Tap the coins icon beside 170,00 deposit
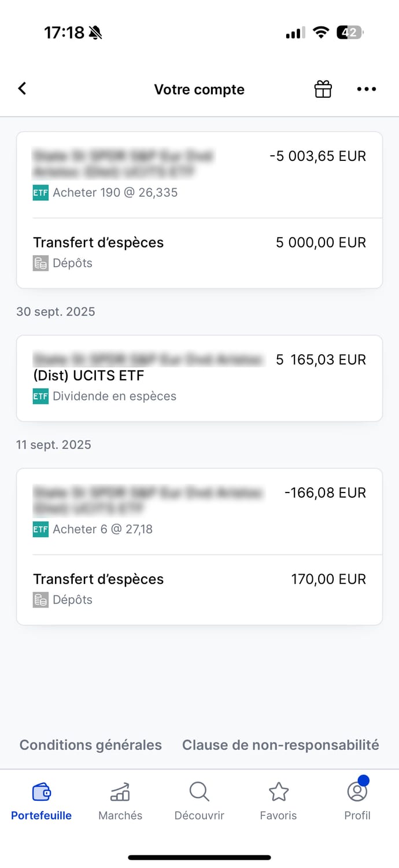399x868 pixels. (40, 600)
